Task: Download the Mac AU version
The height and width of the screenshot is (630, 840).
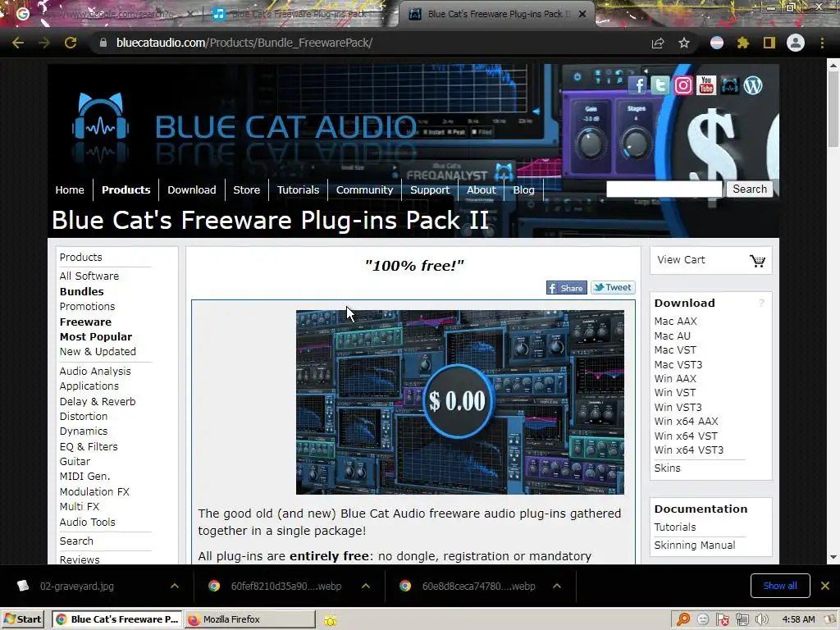Action: 673,336
